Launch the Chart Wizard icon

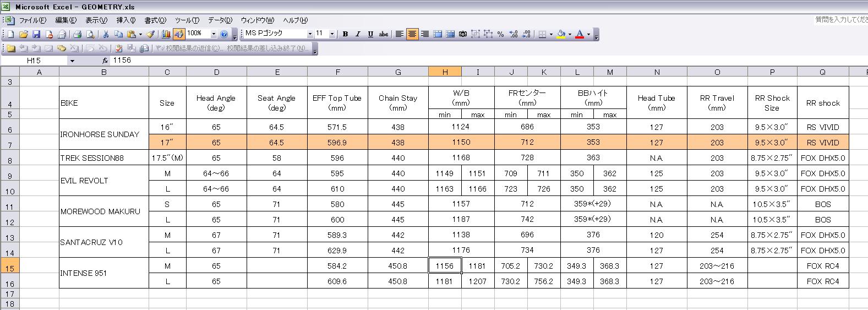click(x=166, y=34)
